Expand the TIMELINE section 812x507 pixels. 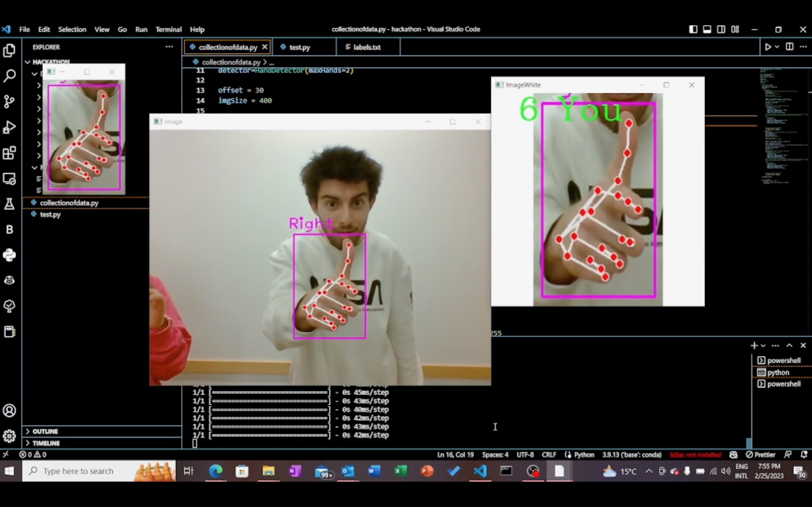tap(46, 443)
